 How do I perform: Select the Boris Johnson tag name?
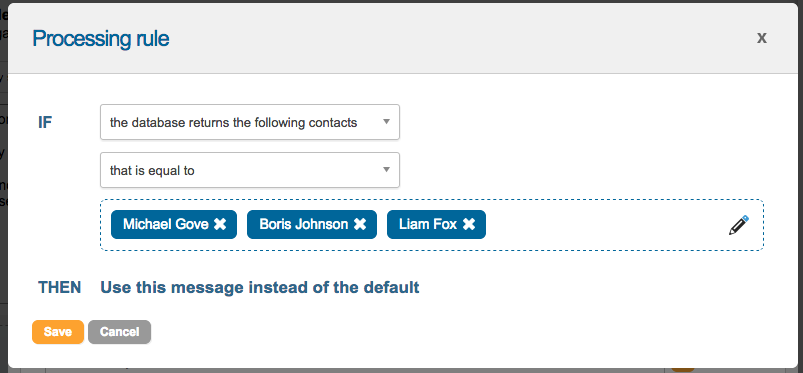click(304, 224)
